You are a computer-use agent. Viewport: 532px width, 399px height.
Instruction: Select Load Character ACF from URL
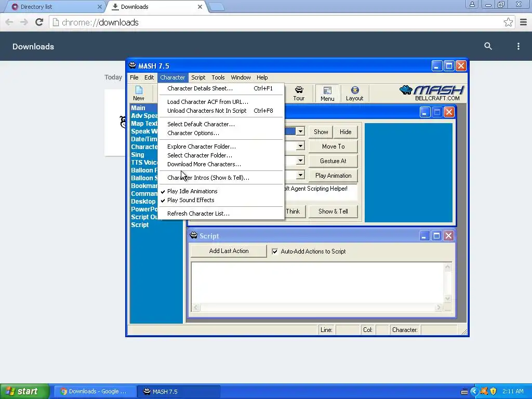pos(221,102)
